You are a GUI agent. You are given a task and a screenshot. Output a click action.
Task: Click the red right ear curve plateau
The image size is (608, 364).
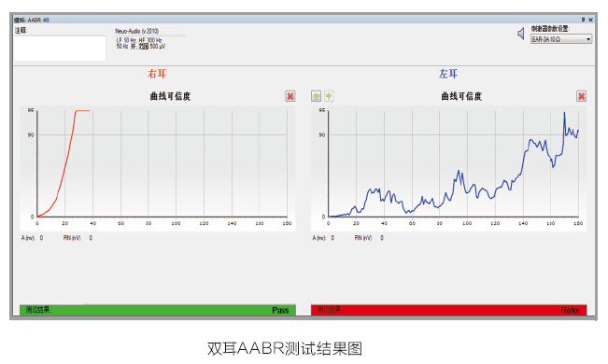pyautogui.click(x=82, y=111)
